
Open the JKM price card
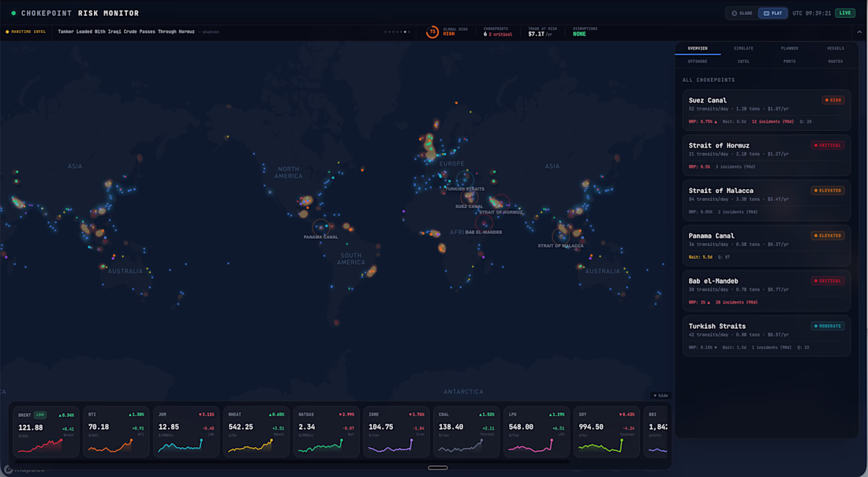coord(186,432)
